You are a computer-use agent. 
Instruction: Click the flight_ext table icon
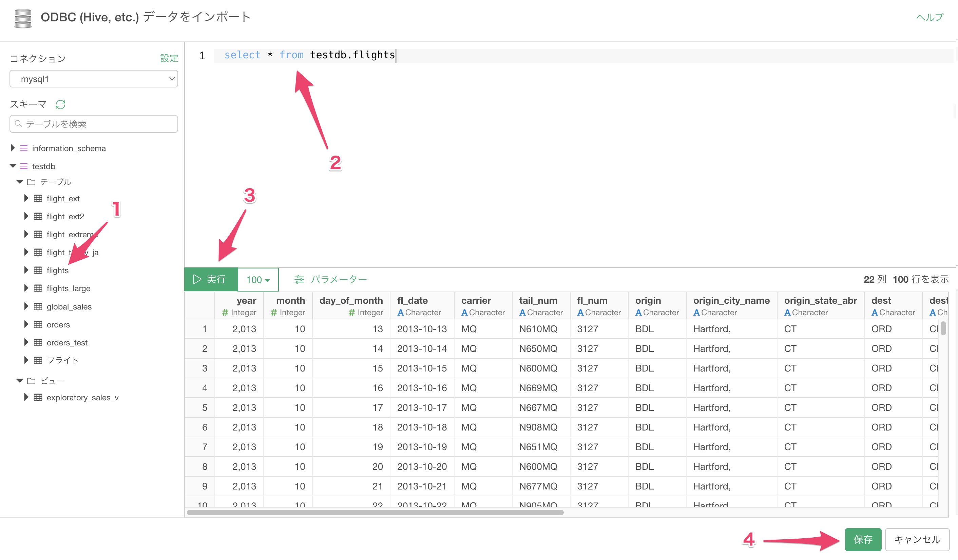[38, 198]
